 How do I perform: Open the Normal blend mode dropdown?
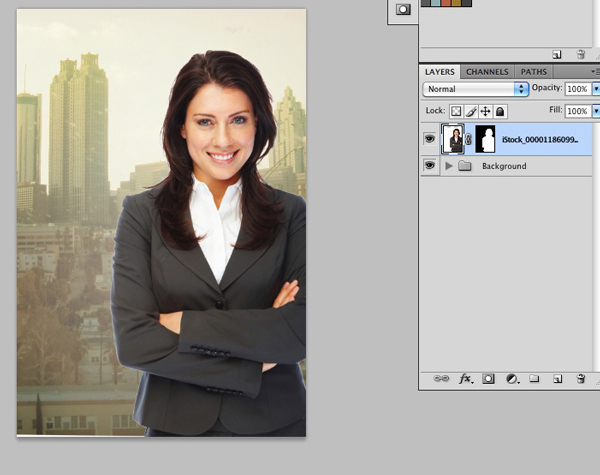[x=476, y=89]
